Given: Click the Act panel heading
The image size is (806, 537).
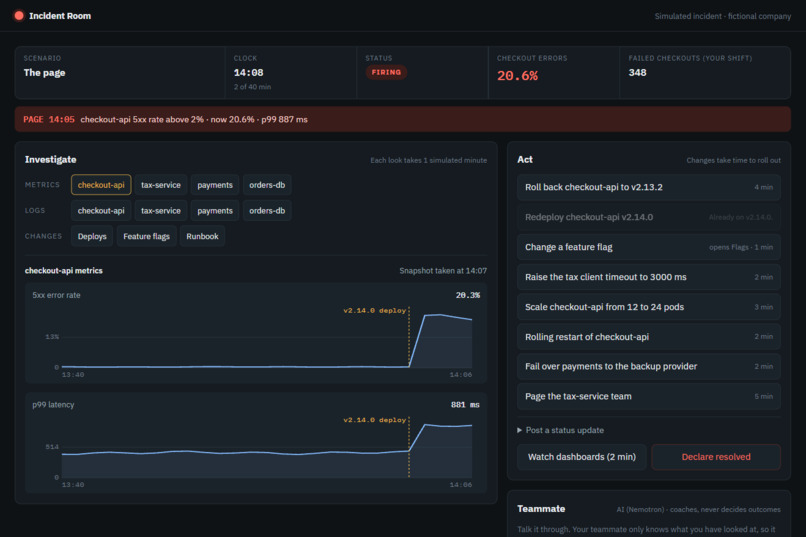Looking at the screenshot, I should [525, 160].
